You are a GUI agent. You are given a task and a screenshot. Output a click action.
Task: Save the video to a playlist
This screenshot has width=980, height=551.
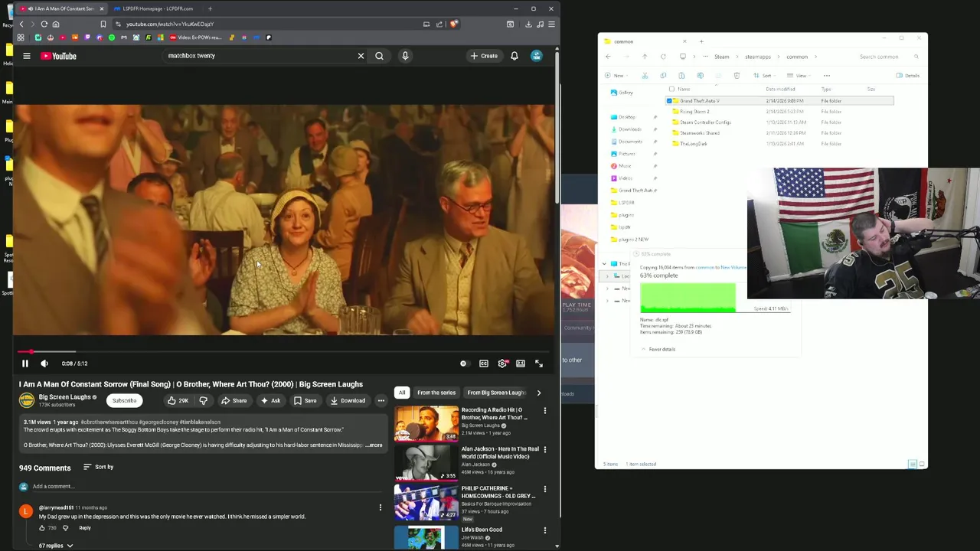(305, 401)
